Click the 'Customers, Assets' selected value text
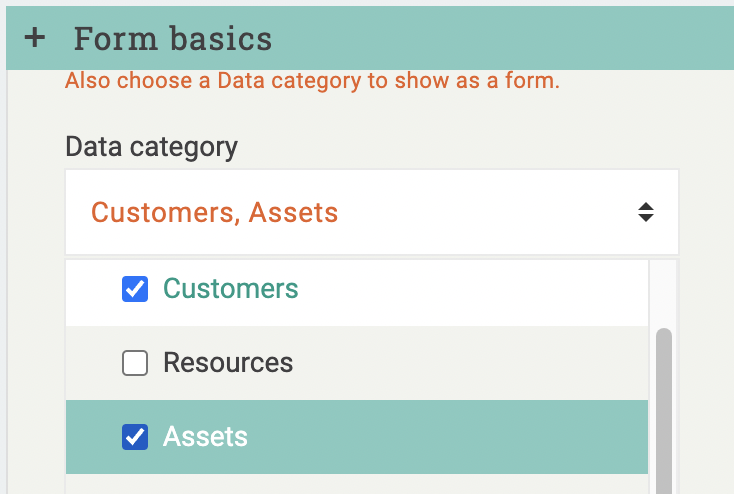734x494 pixels. pos(214,212)
